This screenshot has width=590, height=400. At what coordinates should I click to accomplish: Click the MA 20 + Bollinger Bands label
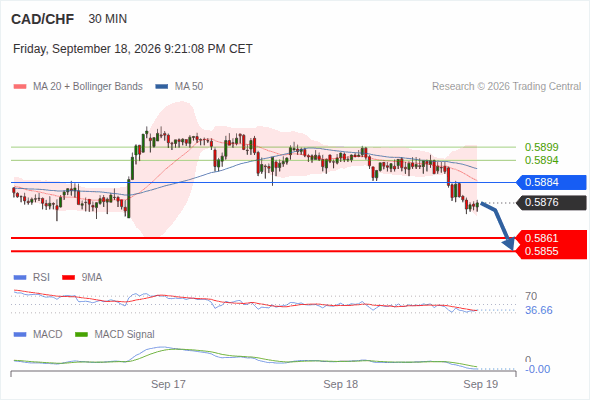88,87
